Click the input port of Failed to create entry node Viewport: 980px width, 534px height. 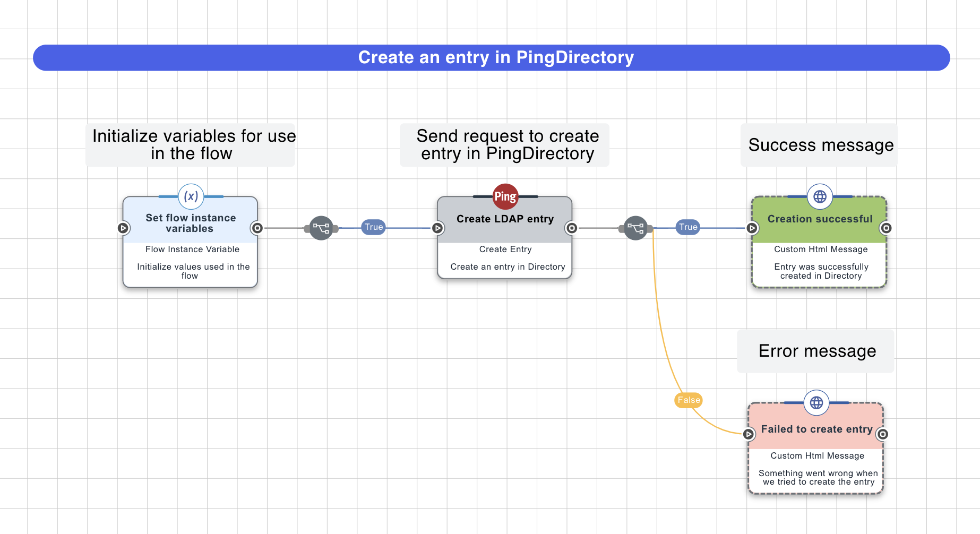(749, 434)
